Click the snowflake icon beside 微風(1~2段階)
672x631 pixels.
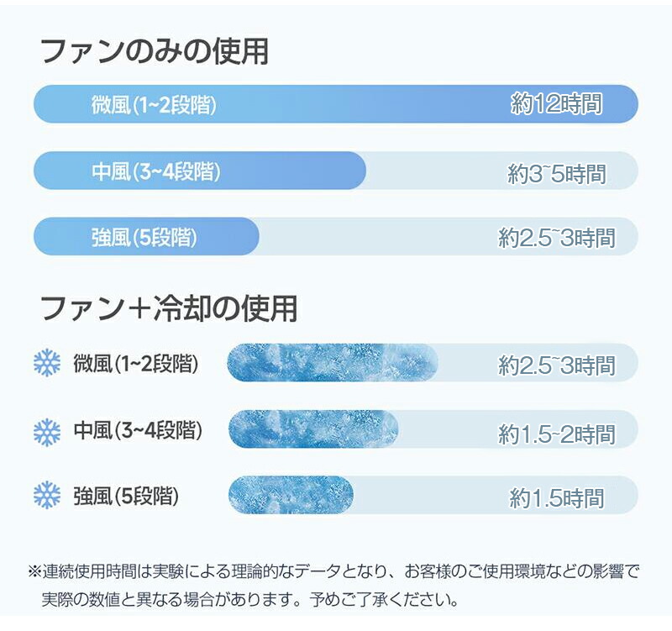(x=47, y=363)
